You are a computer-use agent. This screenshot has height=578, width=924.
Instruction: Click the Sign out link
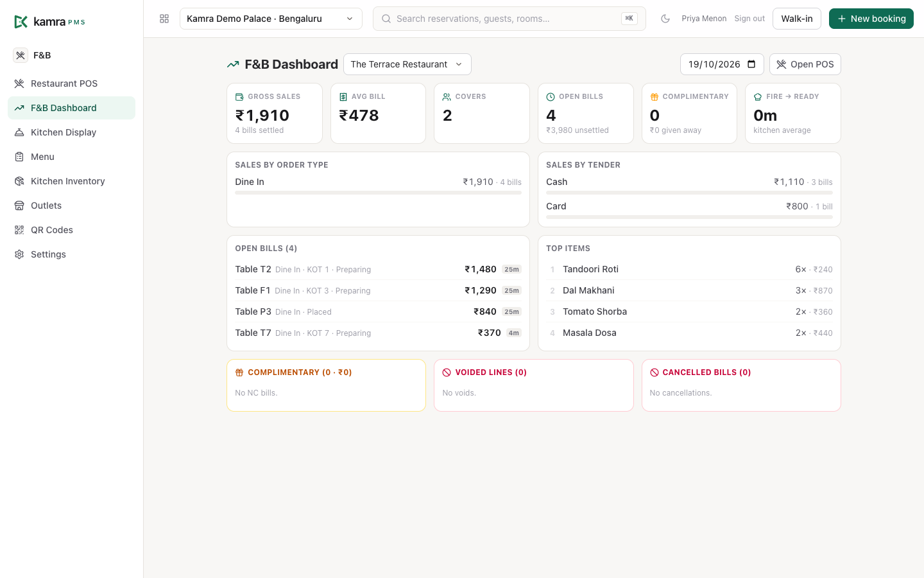point(749,19)
